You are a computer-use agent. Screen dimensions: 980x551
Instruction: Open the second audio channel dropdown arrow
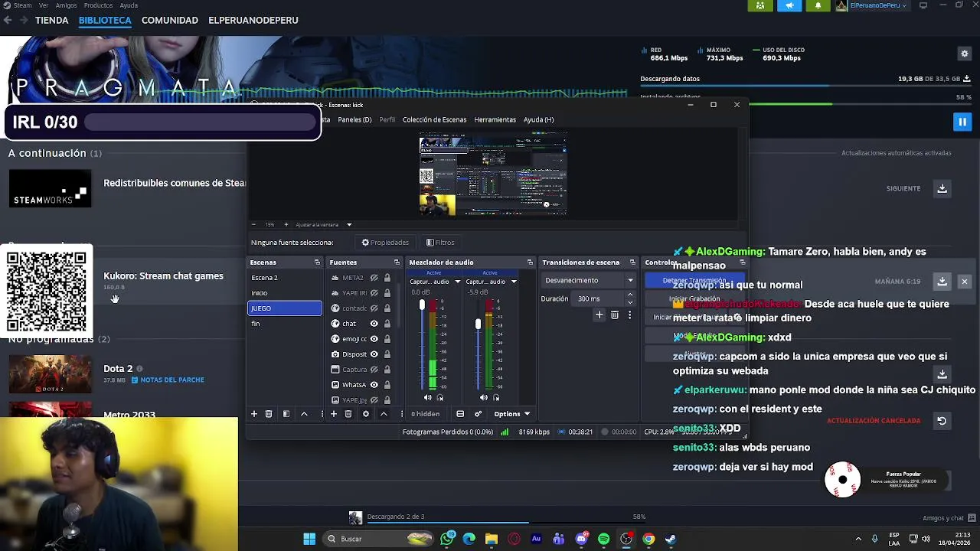pyautogui.click(x=514, y=282)
